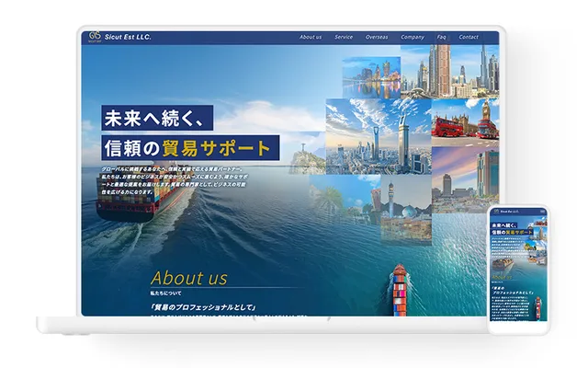Click the headline 信頼の貿易サポート
The width and height of the screenshot is (588, 368).
click(x=190, y=148)
